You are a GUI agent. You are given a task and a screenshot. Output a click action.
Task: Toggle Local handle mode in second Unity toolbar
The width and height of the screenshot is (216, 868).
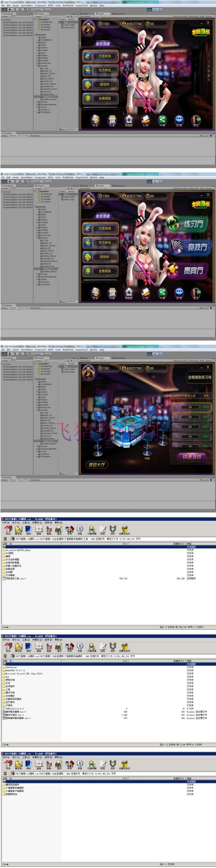47,181
